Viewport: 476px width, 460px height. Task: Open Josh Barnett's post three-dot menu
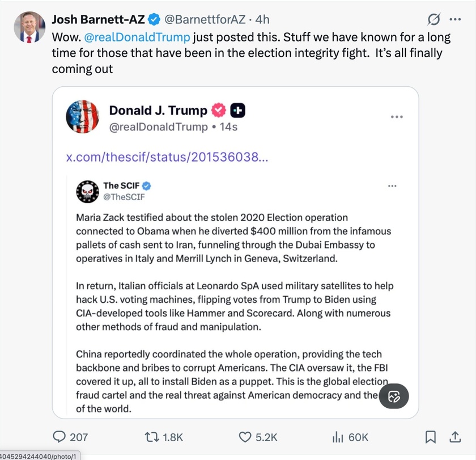point(455,20)
